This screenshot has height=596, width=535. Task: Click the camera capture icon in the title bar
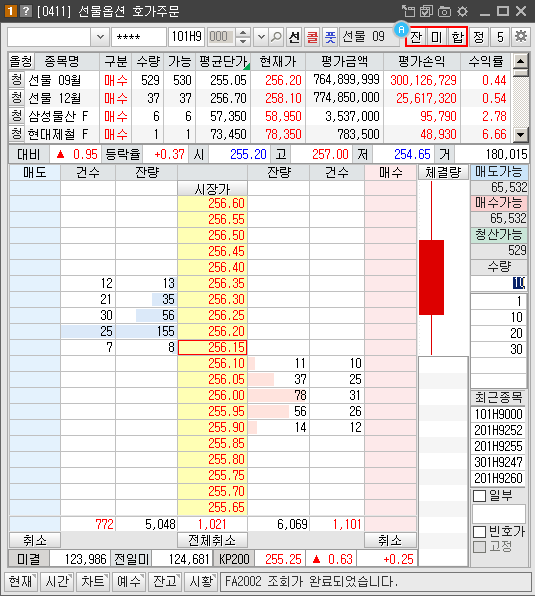[x=444, y=11]
